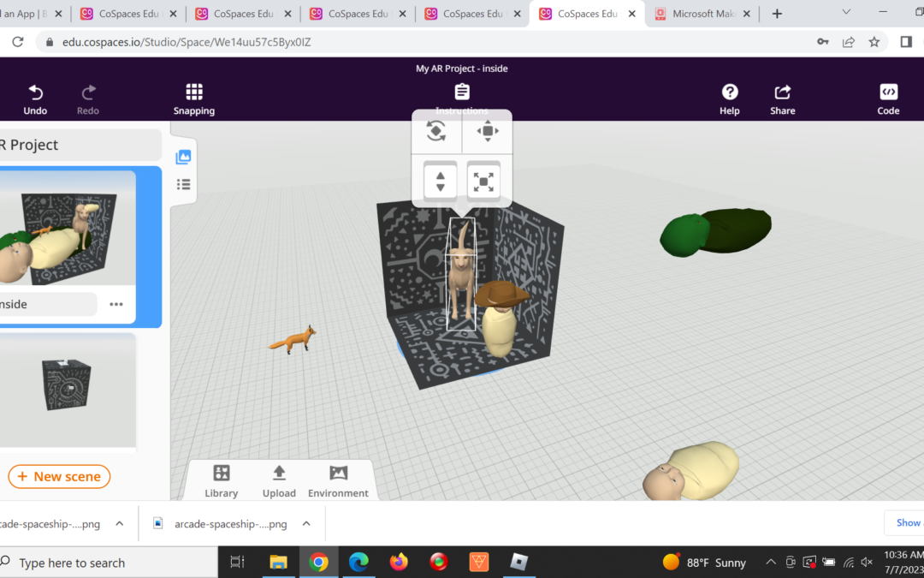Screen dimensions: 924x578
Task: Select the orange fox in the scene
Action: pos(293,340)
